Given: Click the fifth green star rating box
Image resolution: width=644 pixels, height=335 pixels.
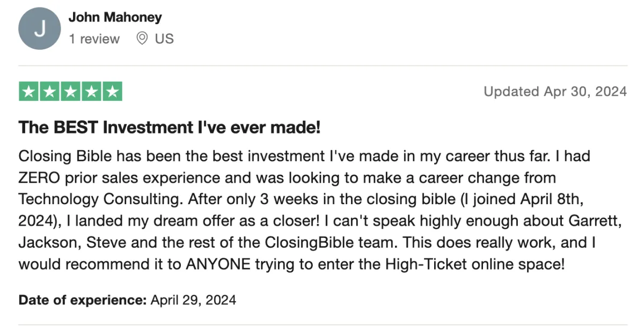Looking at the screenshot, I should (112, 92).
